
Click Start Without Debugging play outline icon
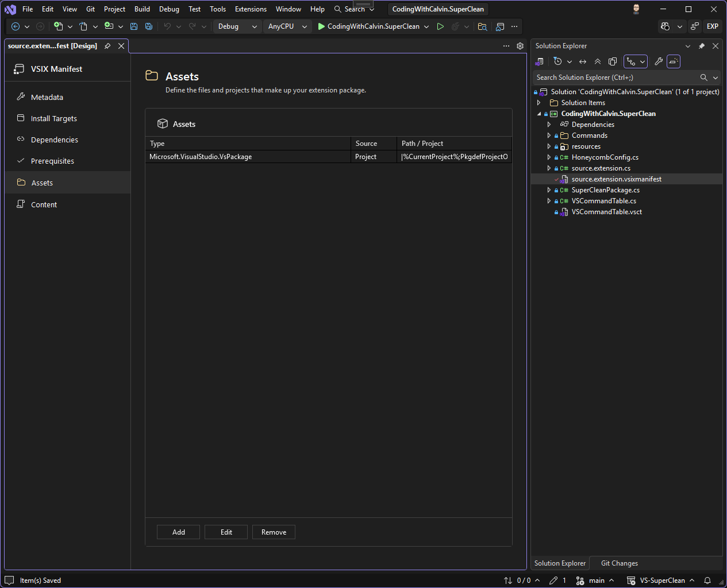pos(440,26)
